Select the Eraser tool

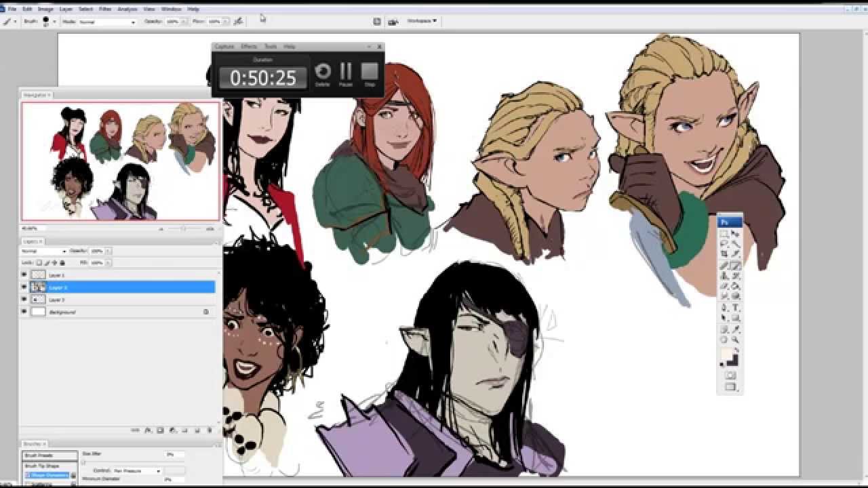pos(724,285)
